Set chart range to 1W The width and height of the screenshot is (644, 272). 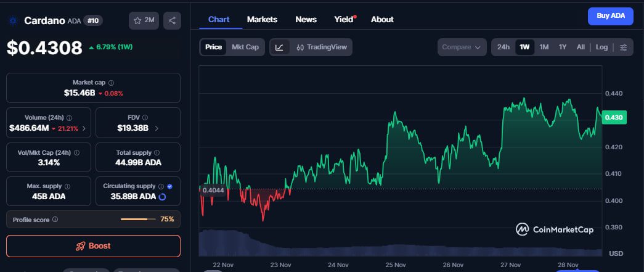coord(524,47)
